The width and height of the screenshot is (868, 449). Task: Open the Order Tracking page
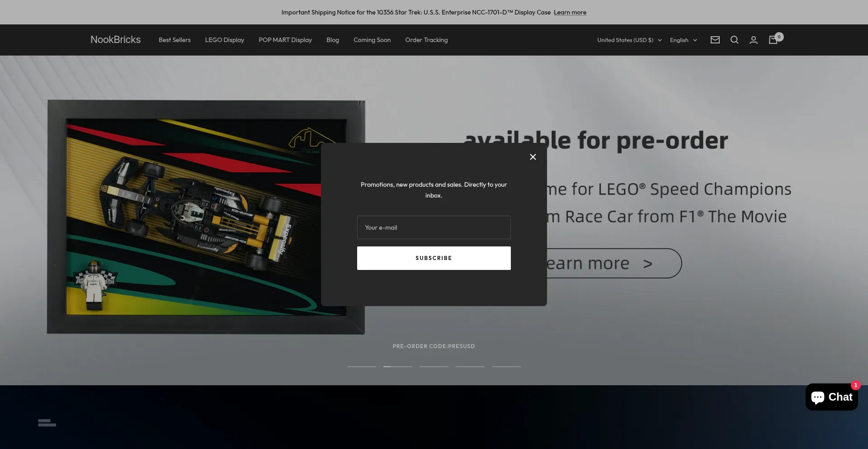[x=426, y=40]
